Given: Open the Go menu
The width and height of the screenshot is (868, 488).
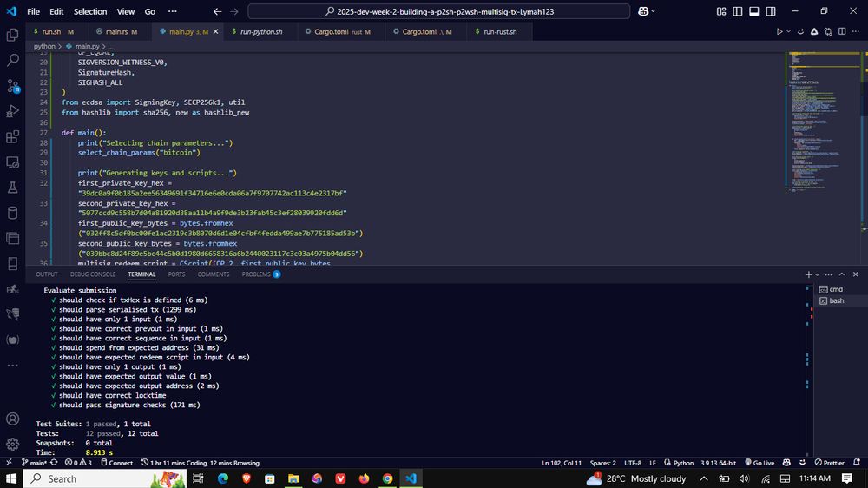Looking at the screenshot, I should pos(150,11).
